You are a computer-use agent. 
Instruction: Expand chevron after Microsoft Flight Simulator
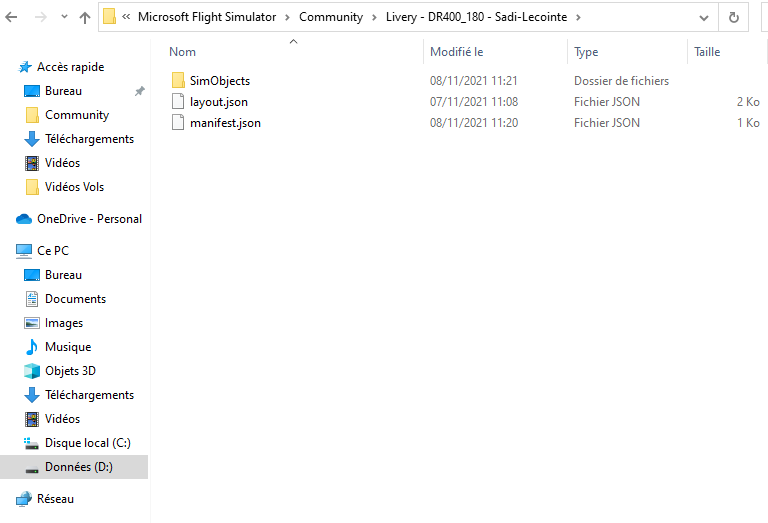288,18
